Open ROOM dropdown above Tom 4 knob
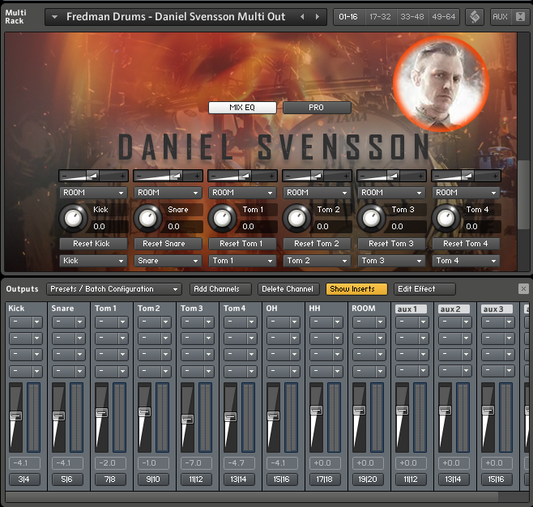This screenshot has height=507, width=533. click(x=466, y=193)
